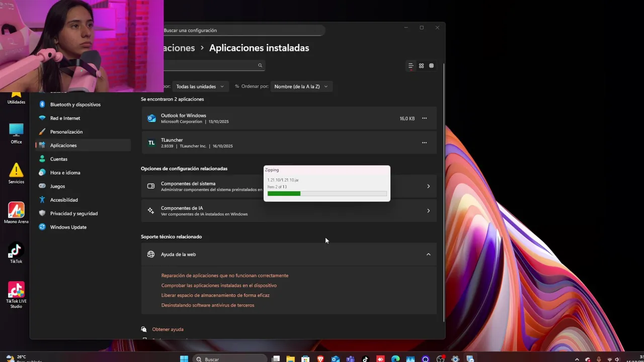644x362 pixels.
Task: Open the Windows Start menu
Action: pos(184,359)
